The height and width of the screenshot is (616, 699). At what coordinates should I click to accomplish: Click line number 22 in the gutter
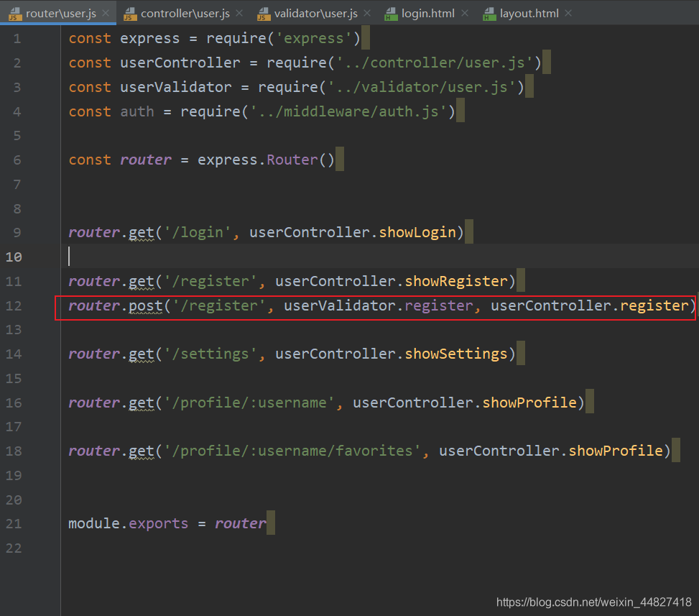pyautogui.click(x=14, y=548)
